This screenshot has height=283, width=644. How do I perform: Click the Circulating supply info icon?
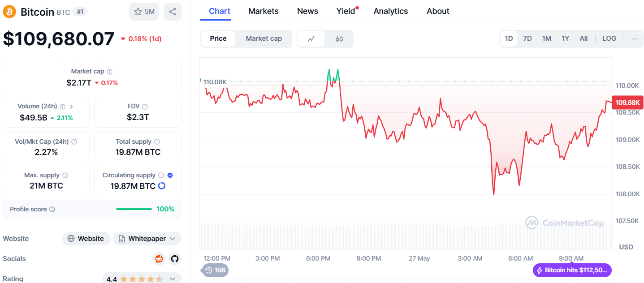coord(161,176)
